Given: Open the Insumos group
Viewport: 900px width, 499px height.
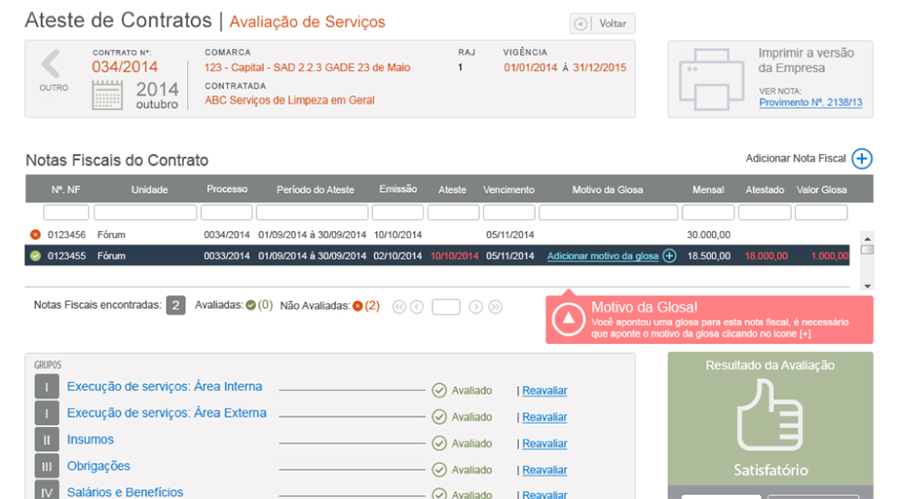Looking at the screenshot, I should 90,440.
